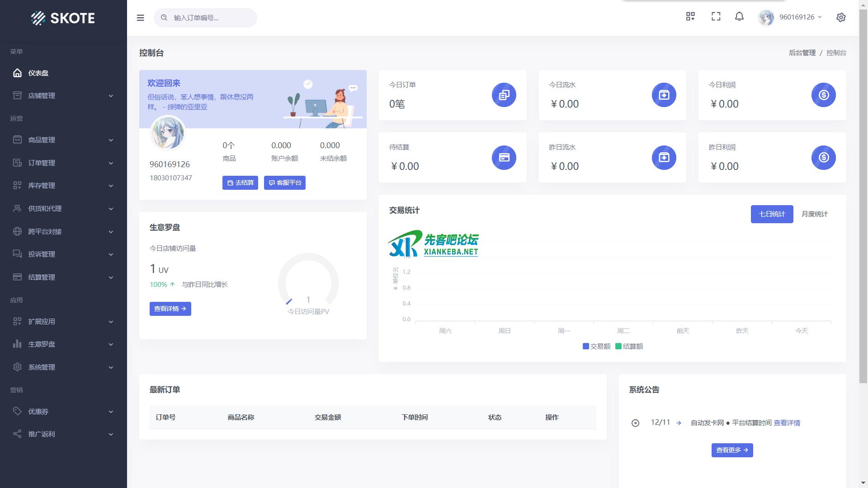Toggle the hamburger sidebar menu icon

tap(140, 18)
